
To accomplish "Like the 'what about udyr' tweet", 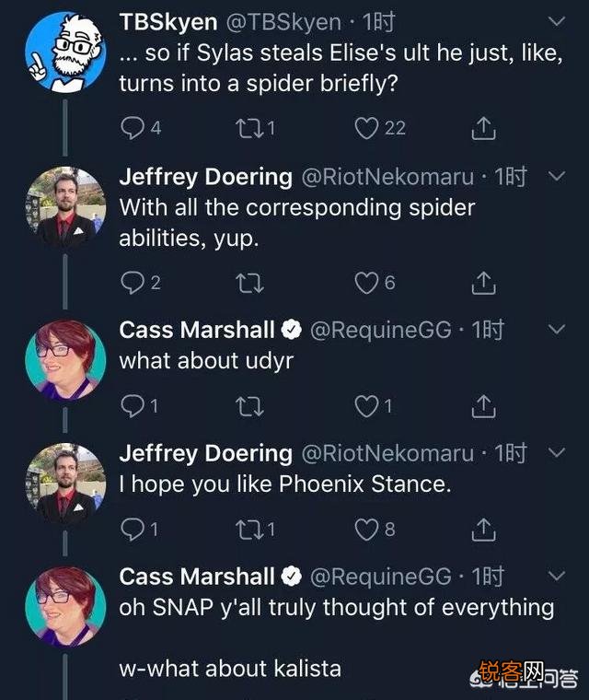I will 367,405.
